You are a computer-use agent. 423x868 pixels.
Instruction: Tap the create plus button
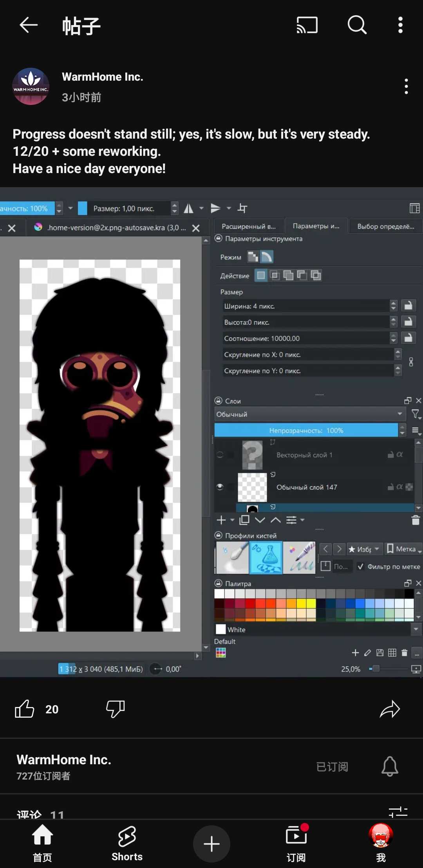pyautogui.click(x=211, y=844)
